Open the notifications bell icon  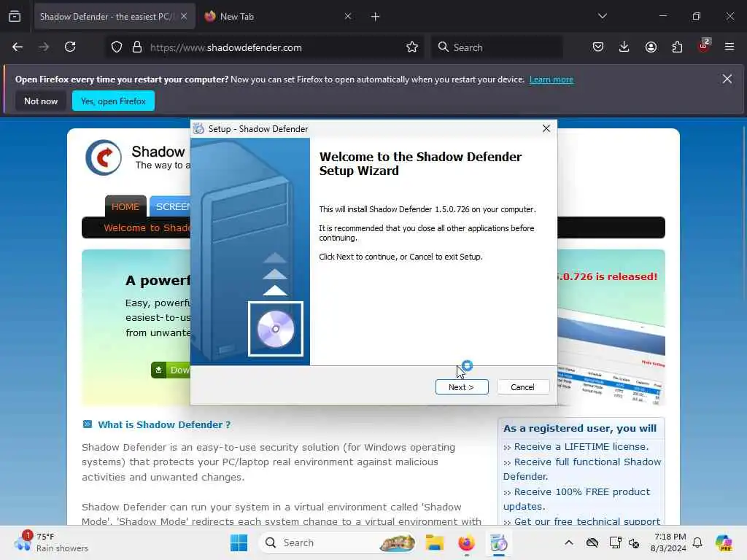(697, 542)
